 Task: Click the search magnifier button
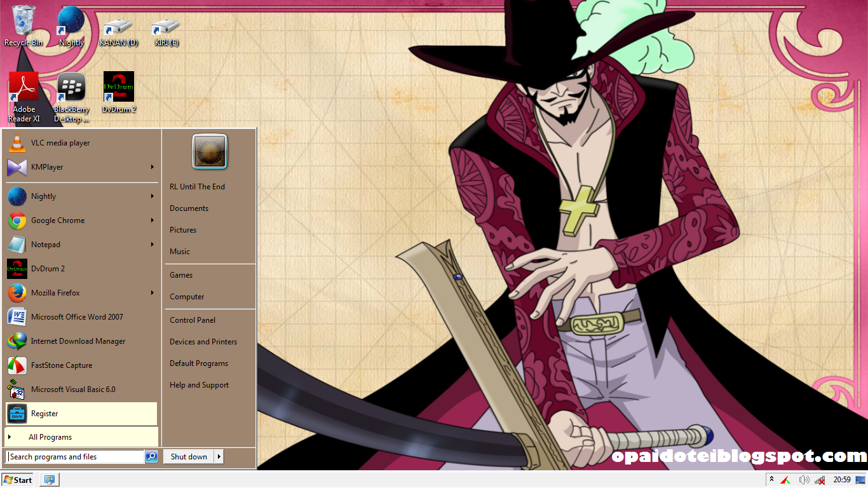click(151, 456)
